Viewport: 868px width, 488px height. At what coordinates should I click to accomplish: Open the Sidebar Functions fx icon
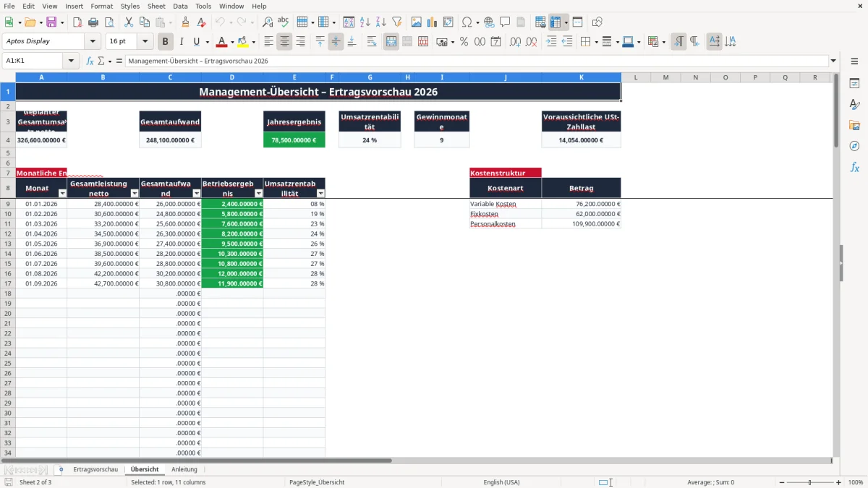854,168
